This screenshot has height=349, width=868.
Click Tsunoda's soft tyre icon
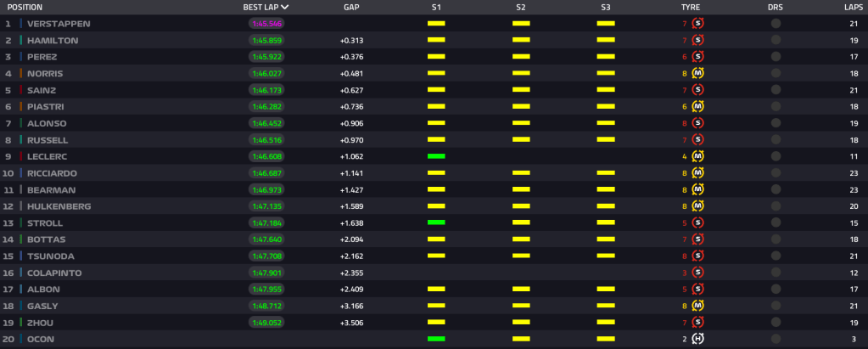(x=698, y=256)
